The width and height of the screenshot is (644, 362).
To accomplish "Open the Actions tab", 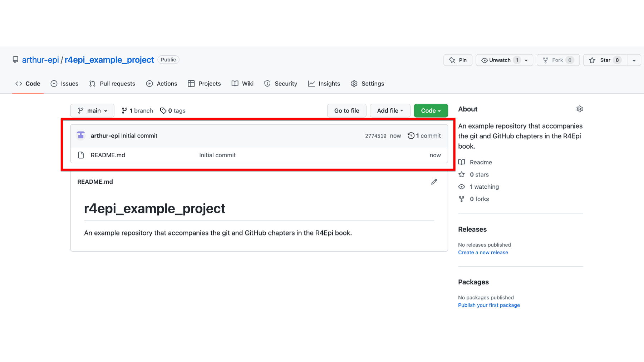I will (x=162, y=84).
